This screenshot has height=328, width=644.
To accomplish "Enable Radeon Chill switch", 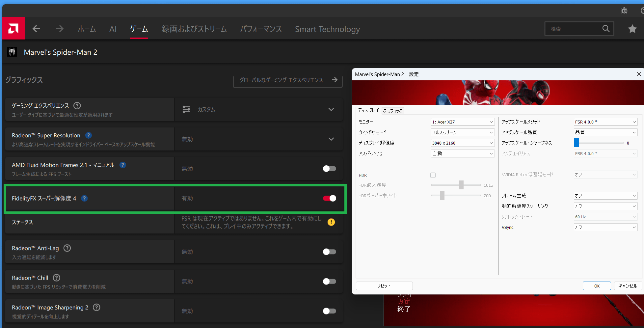I will coord(329,281).
